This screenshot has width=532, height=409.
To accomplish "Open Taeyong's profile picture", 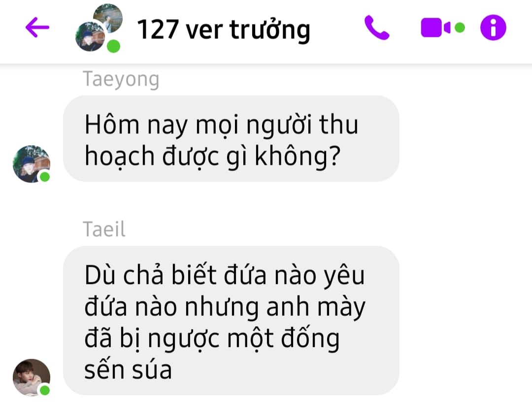I will click(x=31, y=164).
